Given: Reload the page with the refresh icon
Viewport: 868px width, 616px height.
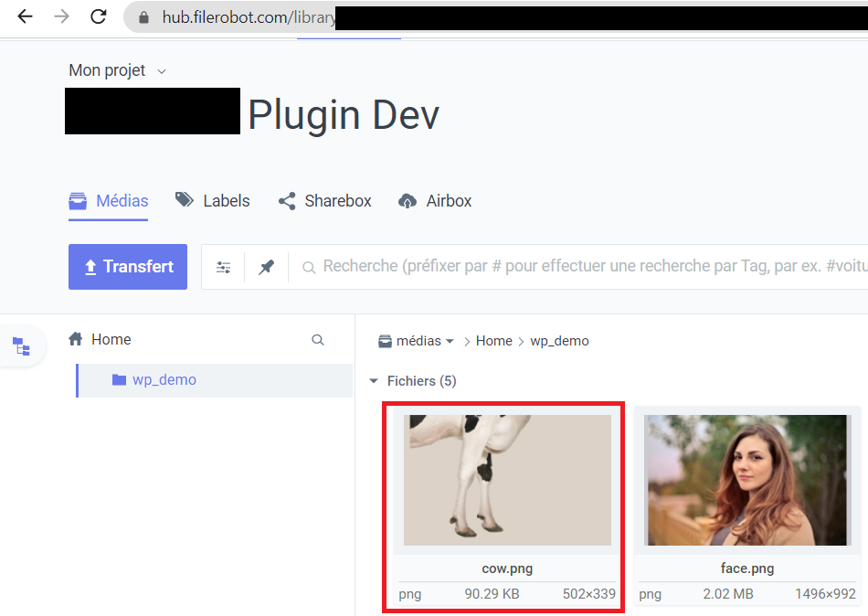Looking at the screenshot, I should tap(99, 17).
